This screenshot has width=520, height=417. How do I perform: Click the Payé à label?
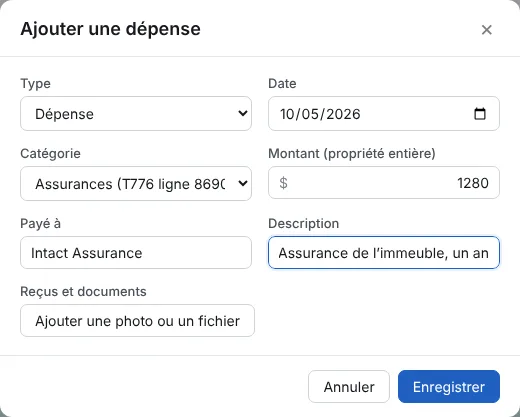coord(40,224)
